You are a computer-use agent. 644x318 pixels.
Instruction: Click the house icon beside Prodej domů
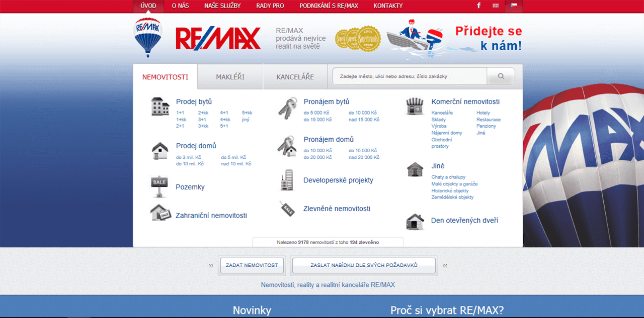[160, 151]
